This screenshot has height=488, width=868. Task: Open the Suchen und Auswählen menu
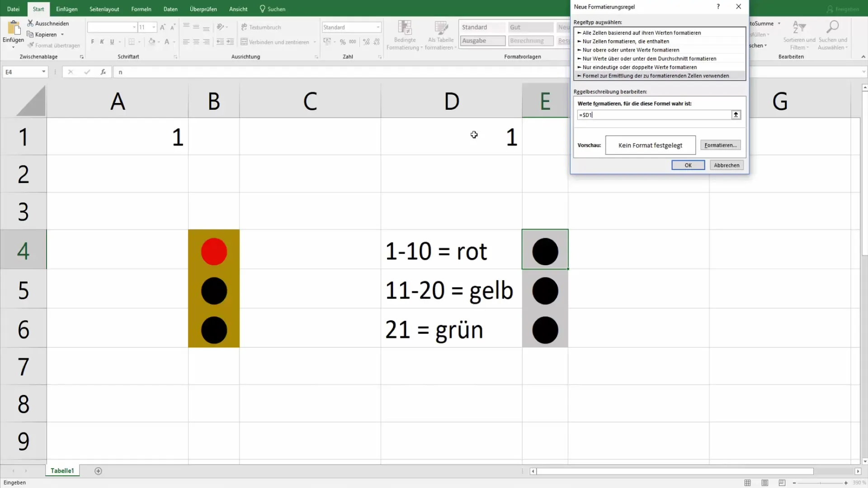coord(833,35)
